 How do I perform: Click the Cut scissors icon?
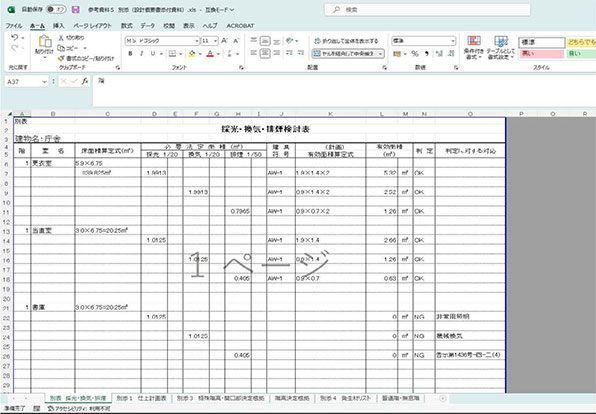click(x=61, y=38)
